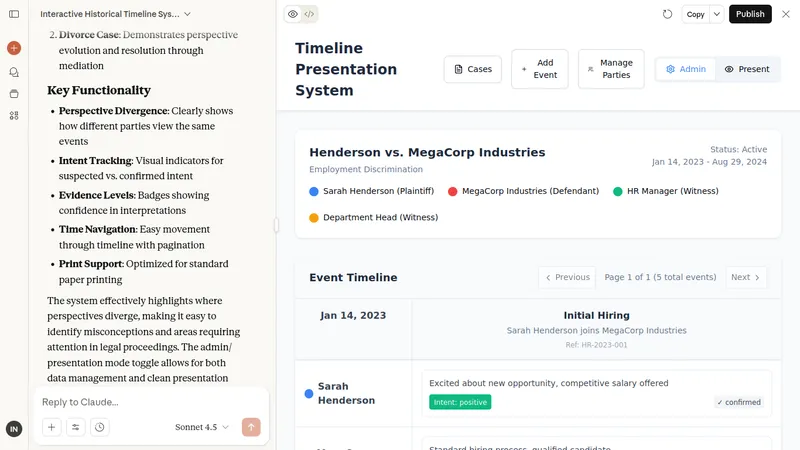Click the Publish button
800x450 pixels.
click(x=750, y=14)
